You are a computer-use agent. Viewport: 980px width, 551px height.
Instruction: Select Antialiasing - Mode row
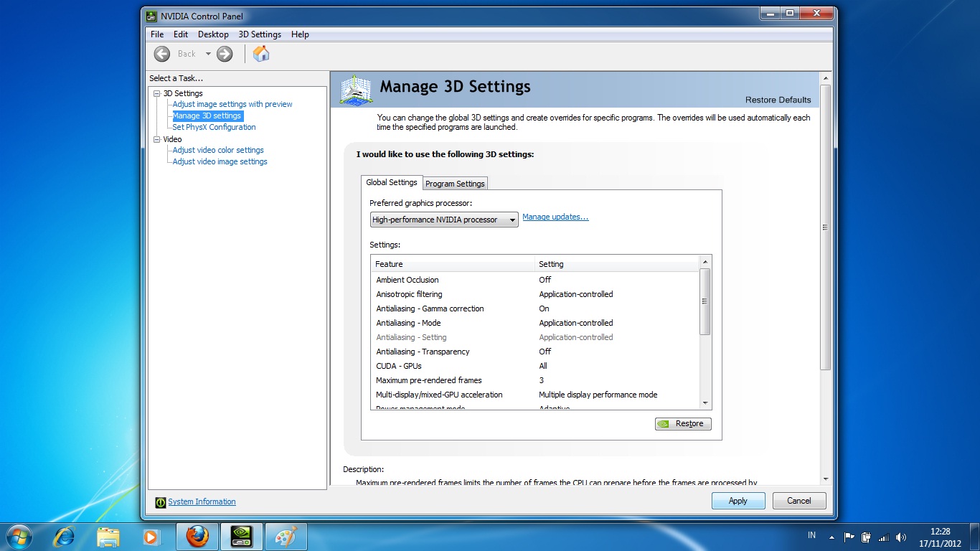(535, 323)
